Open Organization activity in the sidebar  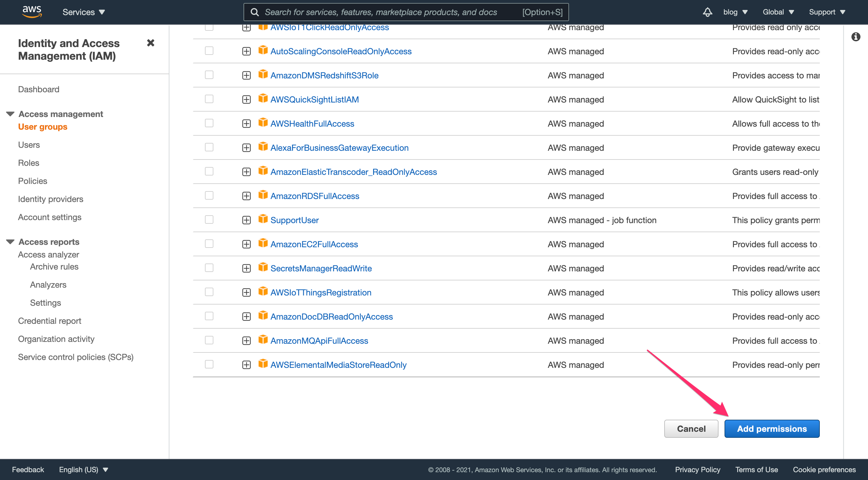point(56,339)
